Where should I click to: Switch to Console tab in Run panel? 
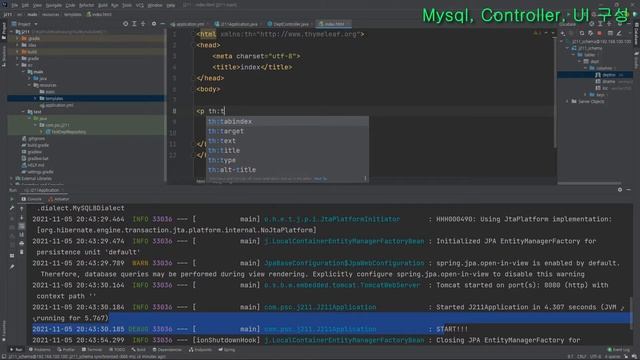[x=31, y=199]
